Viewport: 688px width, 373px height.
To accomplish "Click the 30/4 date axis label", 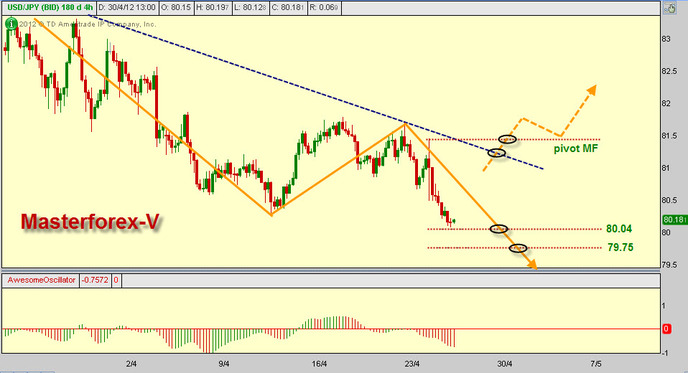I will click(505, 364).
